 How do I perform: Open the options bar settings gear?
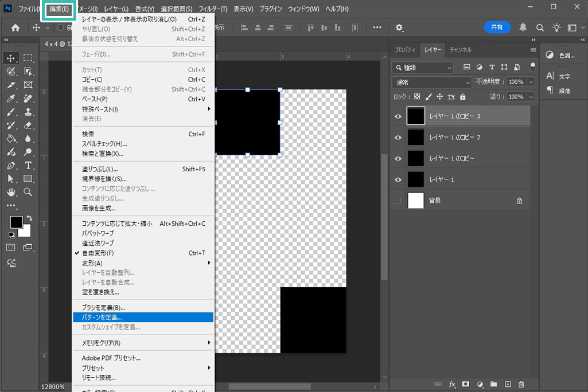point(399,28)
